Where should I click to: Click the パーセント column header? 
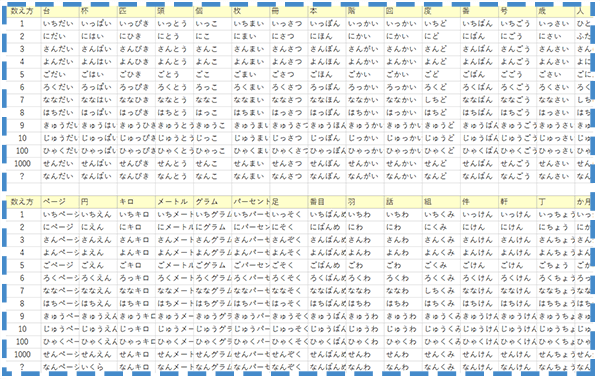click(x=251, y=202)
